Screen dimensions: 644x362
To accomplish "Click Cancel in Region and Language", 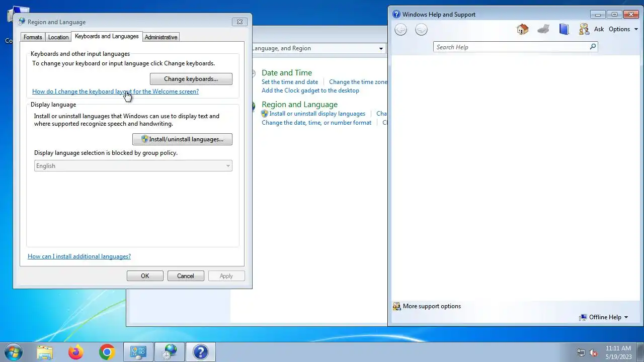I will (x=185, y=276).
